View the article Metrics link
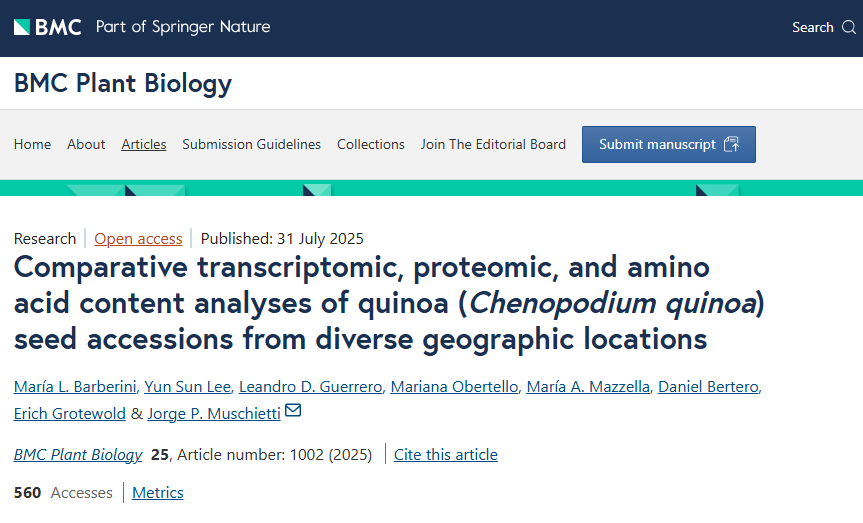 point(158,492)
